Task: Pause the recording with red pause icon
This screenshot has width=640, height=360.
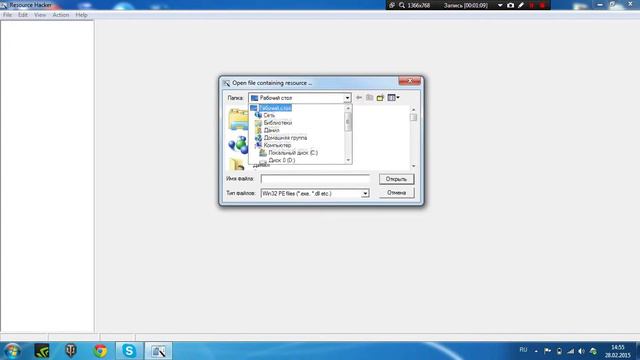Action: [x=532, y=5]
